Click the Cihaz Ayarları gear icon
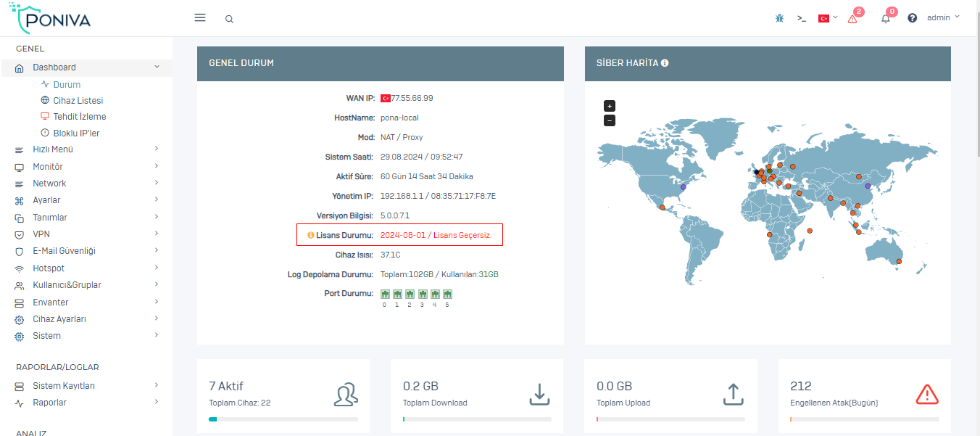 pyautogui.click(x=20, y=320)
